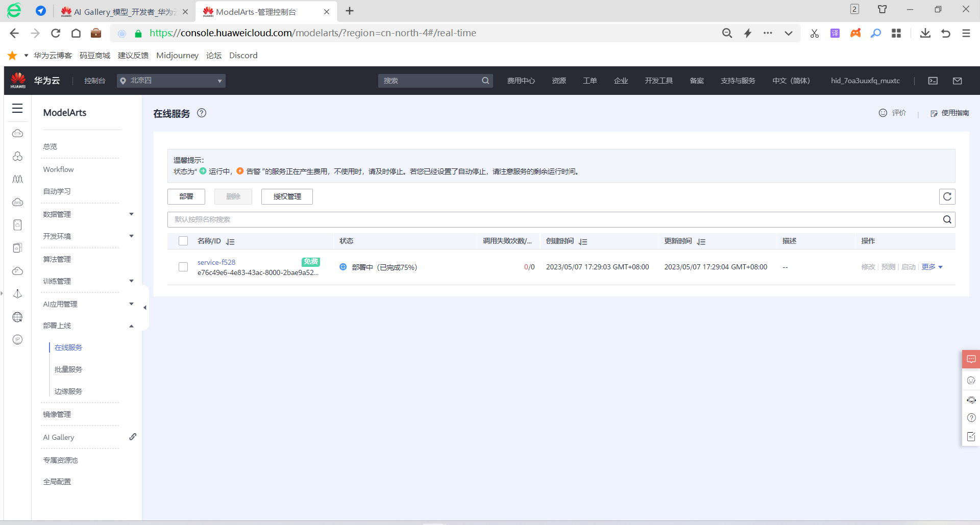Open 边缘服务 in the sidebar
Viewport: 980px width, 525px height.
click(68, 391)
